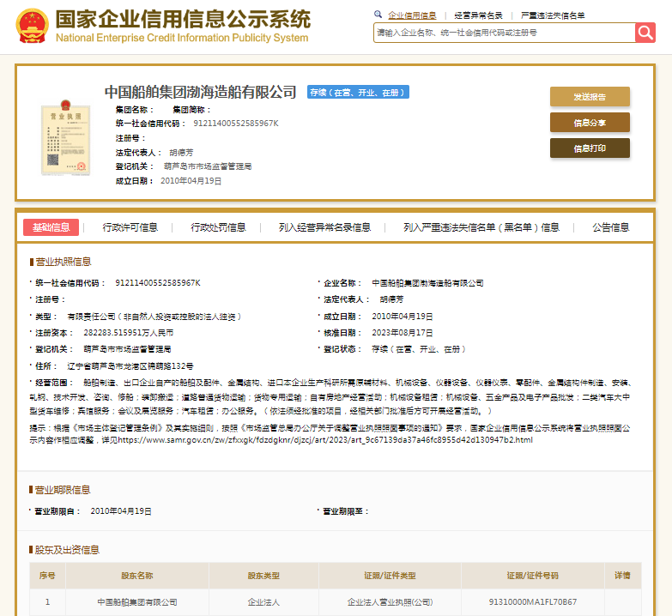Viewport: 672px width, 616px height.
Task: Go to the 列入经营异常名录信息 tab
Action: [324, 227]
